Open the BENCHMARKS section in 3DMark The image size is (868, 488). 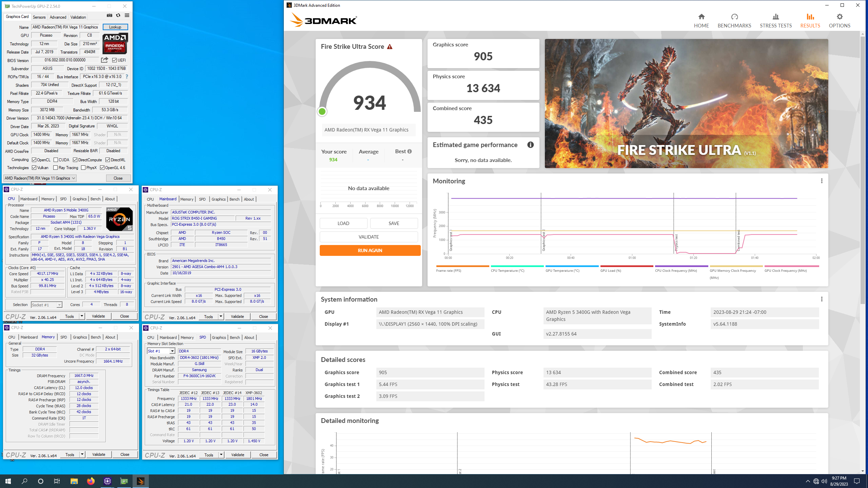click(734, 21)
